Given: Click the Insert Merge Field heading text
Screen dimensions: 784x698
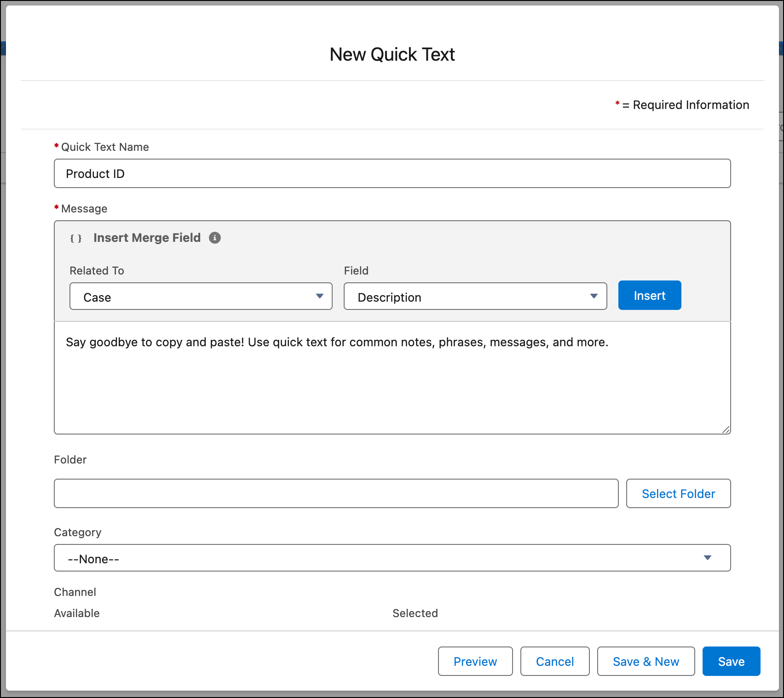Looking at the screenshot, I should (x=147, y=238).
